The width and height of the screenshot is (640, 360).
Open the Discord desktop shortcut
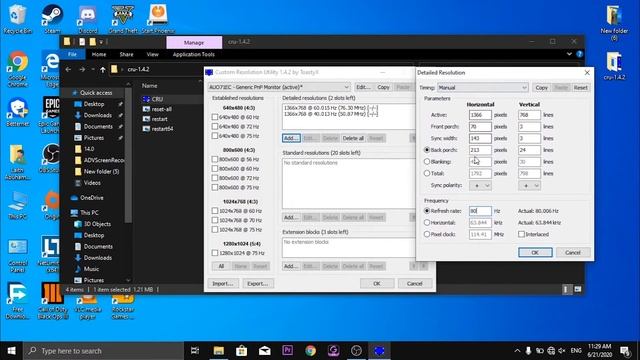pyautogui.click(x=87, y=18)
